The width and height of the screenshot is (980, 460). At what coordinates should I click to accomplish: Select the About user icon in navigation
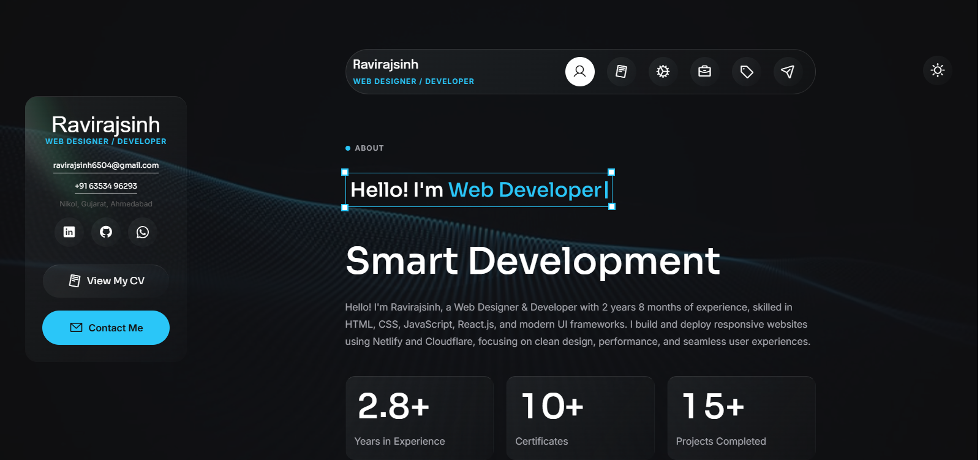click(x=579, y=72)
